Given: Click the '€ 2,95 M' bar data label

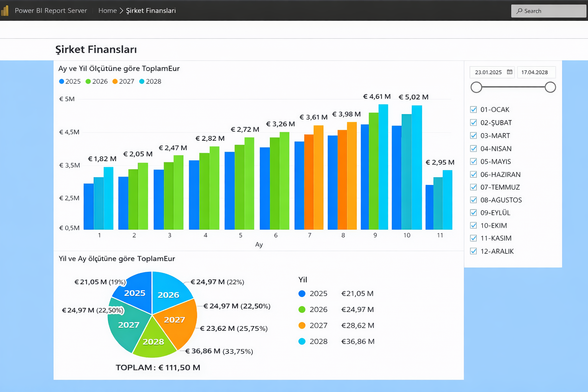Looking at the screenshot, I should point(440,163).
